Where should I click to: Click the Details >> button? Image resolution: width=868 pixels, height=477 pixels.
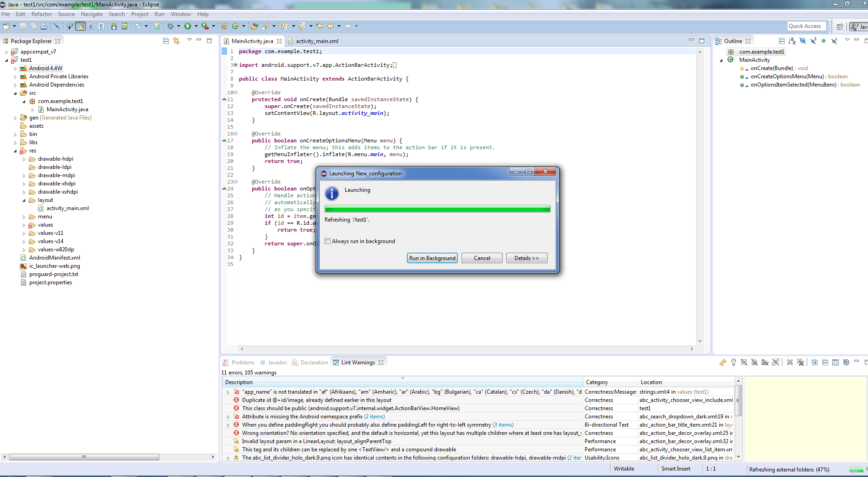coord(526,258)
